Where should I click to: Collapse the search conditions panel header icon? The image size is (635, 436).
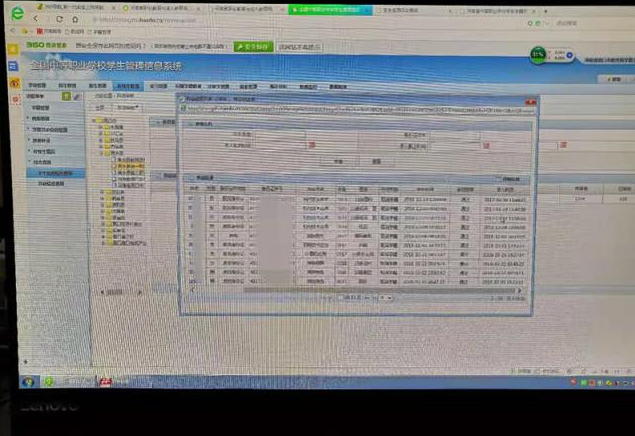(190, 124)
